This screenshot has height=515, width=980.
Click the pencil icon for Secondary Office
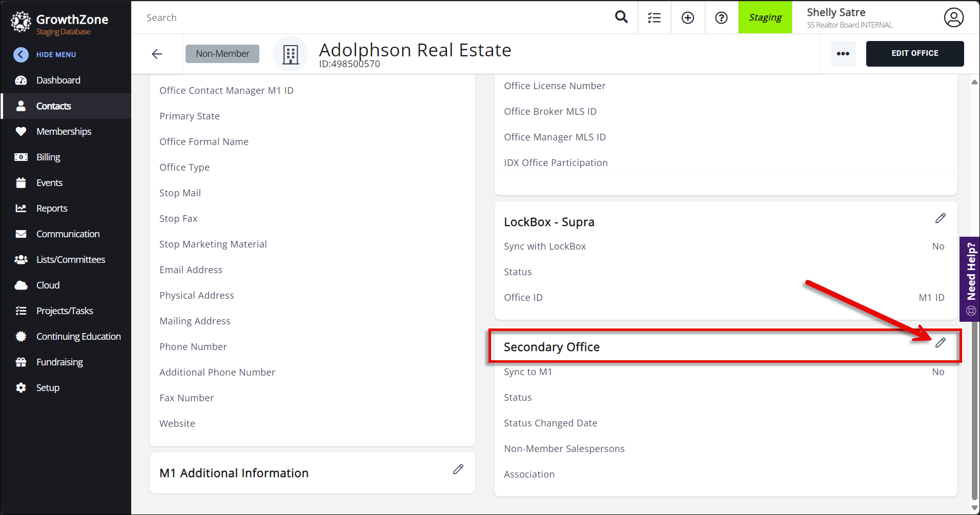click(x=940, y=343)
